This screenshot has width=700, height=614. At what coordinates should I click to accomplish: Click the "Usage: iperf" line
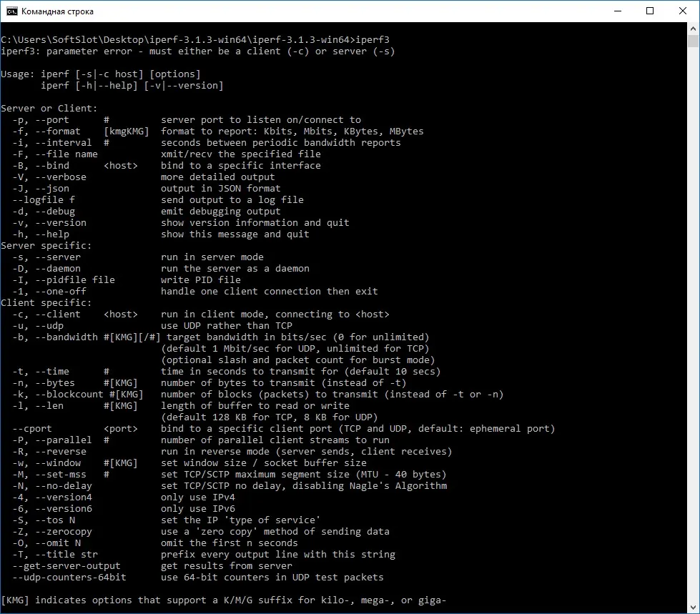coord(100,74)
